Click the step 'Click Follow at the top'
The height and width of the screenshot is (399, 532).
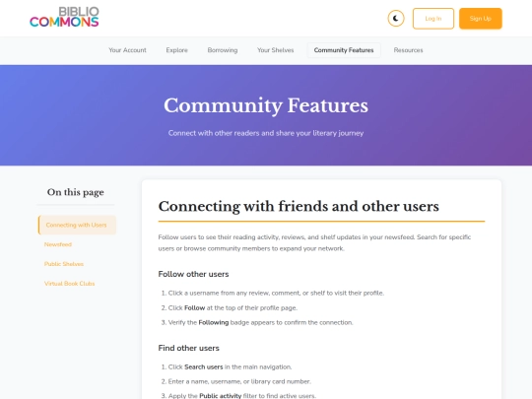click(x=233, y=307)
